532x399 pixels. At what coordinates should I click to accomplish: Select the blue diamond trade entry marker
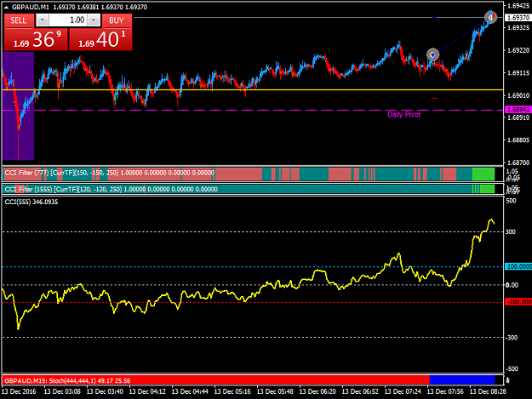(x=433, y=54)
